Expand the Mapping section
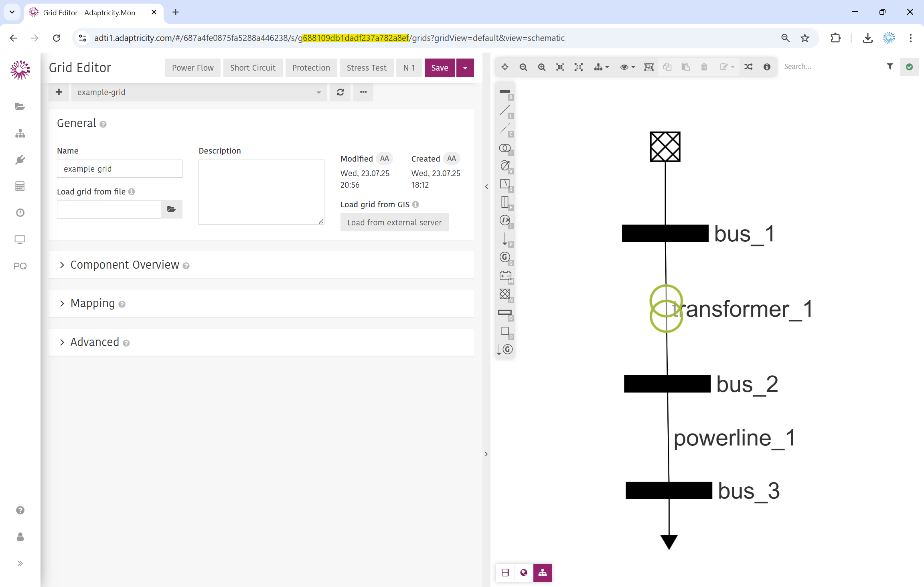The image size is (924, 587). point(92,304)
